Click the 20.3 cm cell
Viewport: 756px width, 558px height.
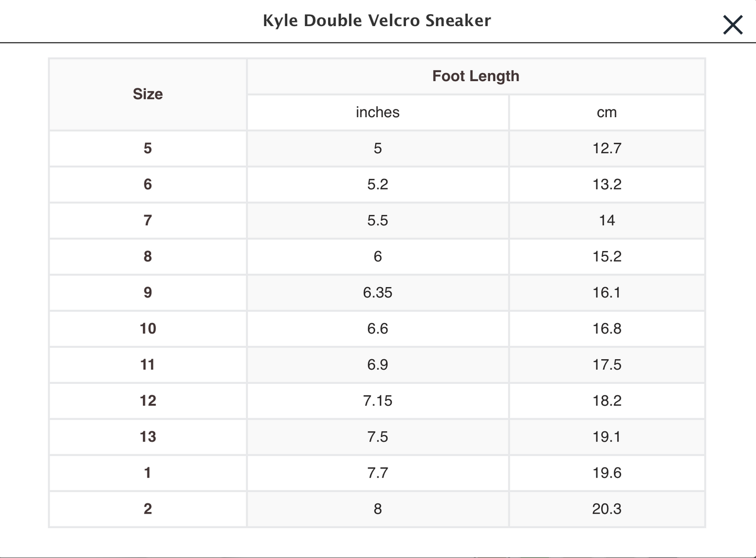(x=606, y=509)
